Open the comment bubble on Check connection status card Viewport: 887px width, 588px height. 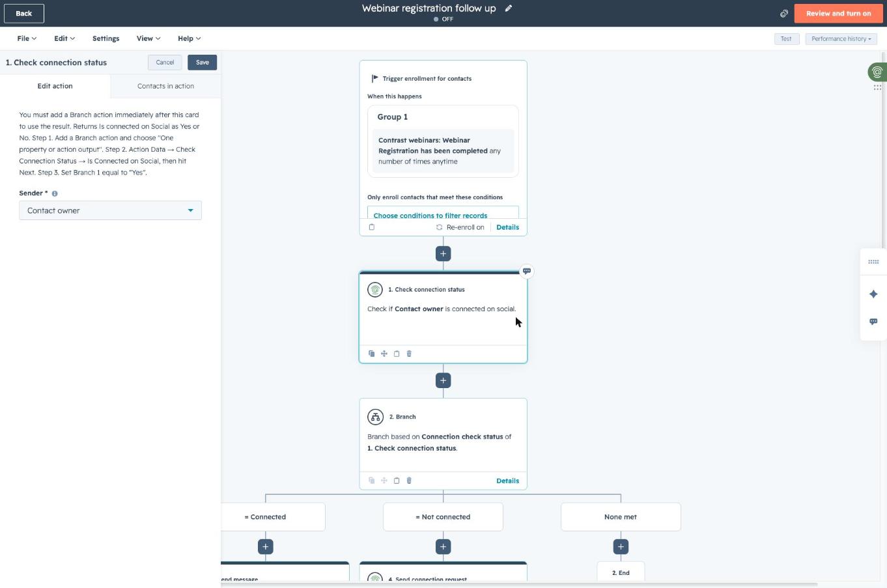point(526,271)
